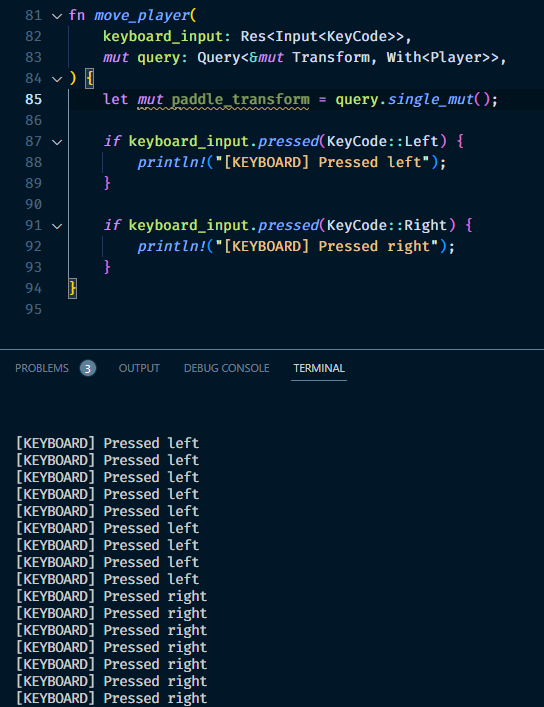This screenshot has height=707, width=544.
Task: Switch to the OUTPUT tab
Action: click(x=139, y=368)
